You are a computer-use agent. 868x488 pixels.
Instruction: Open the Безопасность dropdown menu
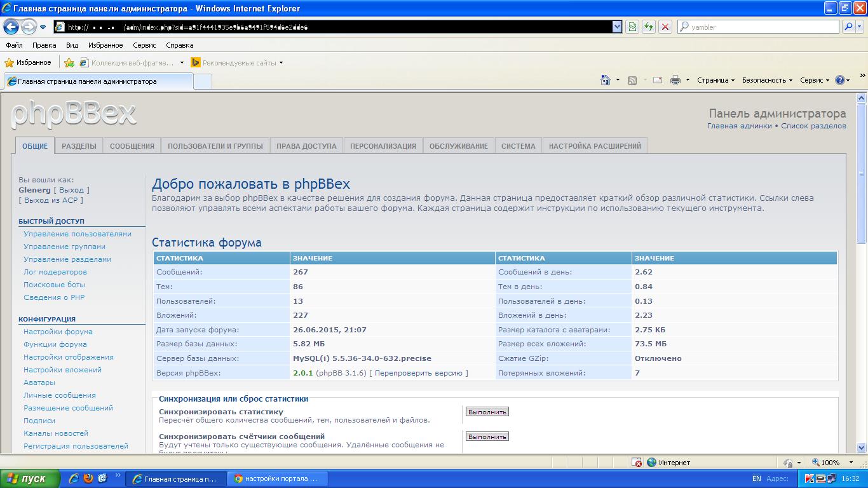tap(767, 80)
